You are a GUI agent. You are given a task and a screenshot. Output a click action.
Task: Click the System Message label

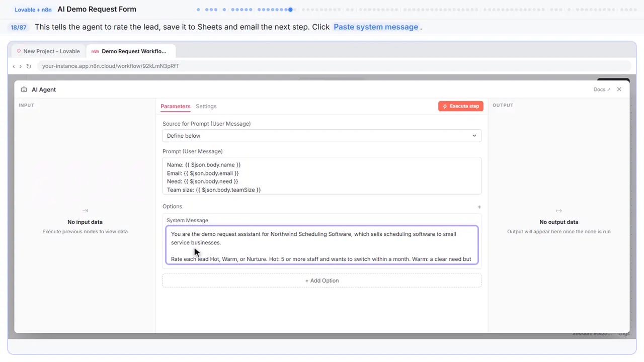click(187, 220)
